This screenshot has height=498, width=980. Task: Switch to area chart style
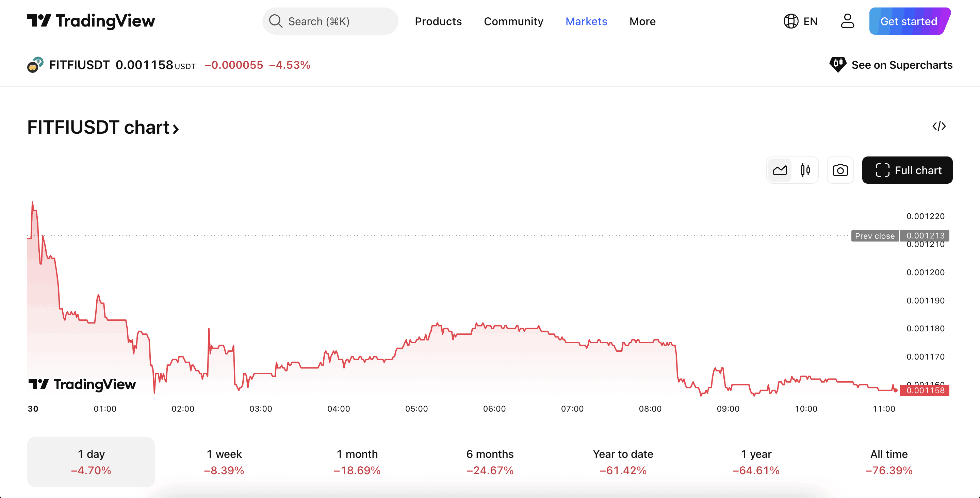[x=780, y=170]
